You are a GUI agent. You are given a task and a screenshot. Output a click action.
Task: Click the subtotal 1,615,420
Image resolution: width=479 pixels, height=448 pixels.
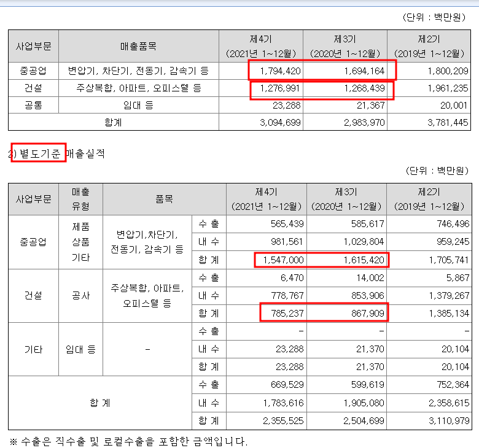coord(364,260)
